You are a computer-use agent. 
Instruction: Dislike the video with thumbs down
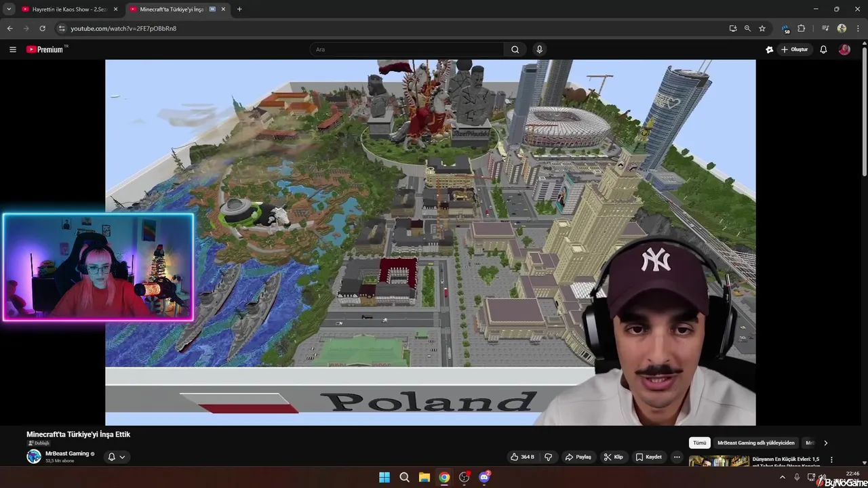549,457
